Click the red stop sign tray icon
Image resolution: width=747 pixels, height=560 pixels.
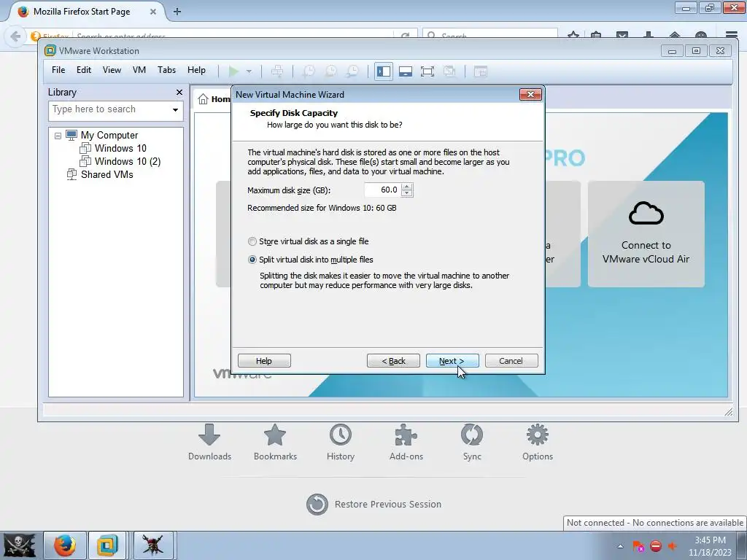[x=656, y=546]
